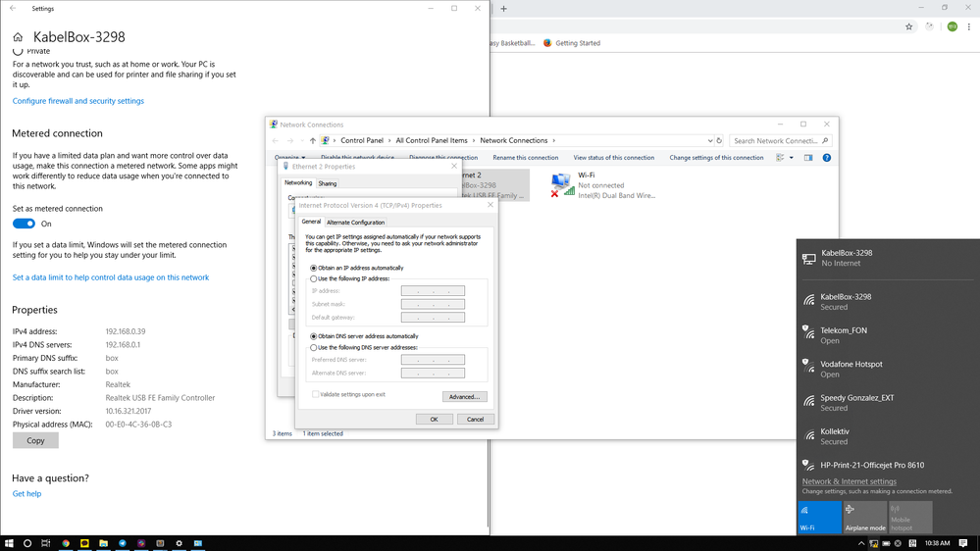The height and width of the screenshot is (551, 980).
Task: Turn off the metered connection toggle
Action: tap(24, 224)
